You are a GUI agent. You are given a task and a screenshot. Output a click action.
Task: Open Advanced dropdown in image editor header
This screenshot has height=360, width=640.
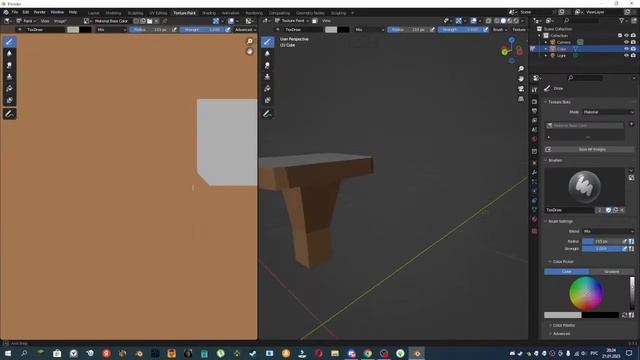(x=245, y=30)
